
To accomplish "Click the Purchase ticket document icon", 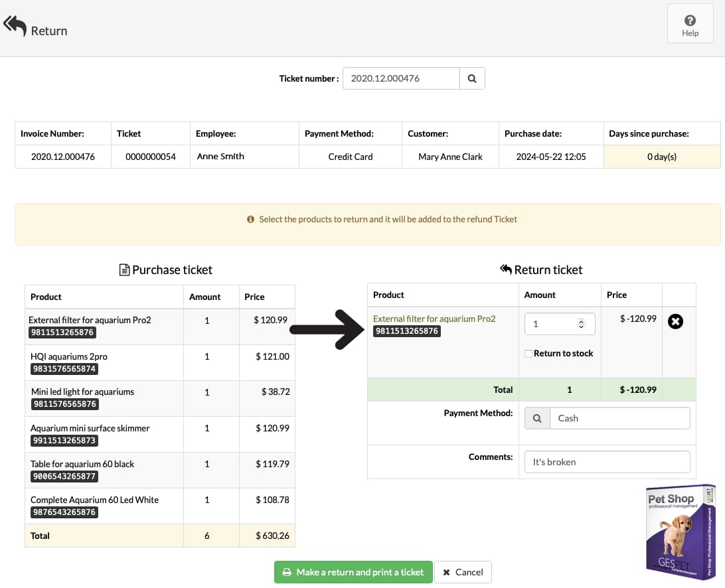I will tap(124, 269).
